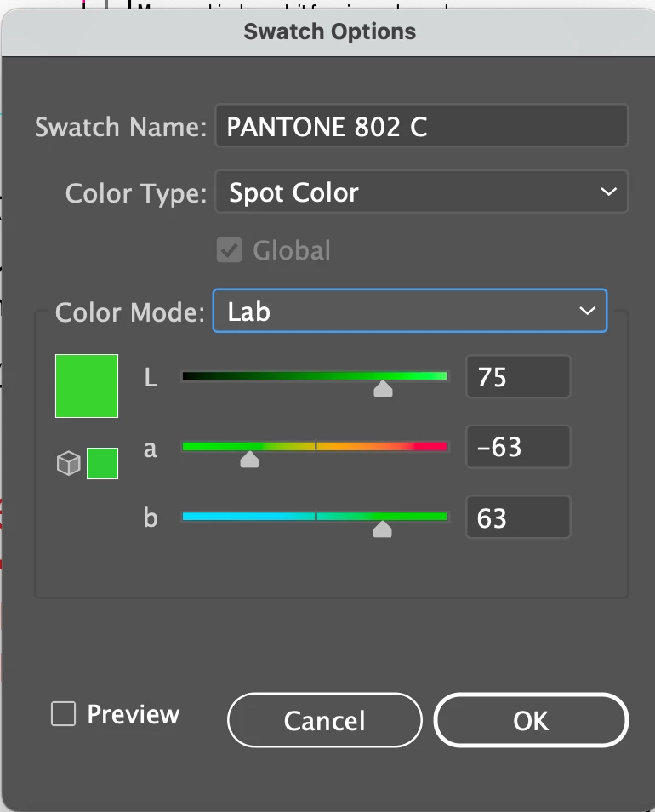Click the Swatch Name field PANTONE 802 C
655x812 pixels.
(421, 126)
